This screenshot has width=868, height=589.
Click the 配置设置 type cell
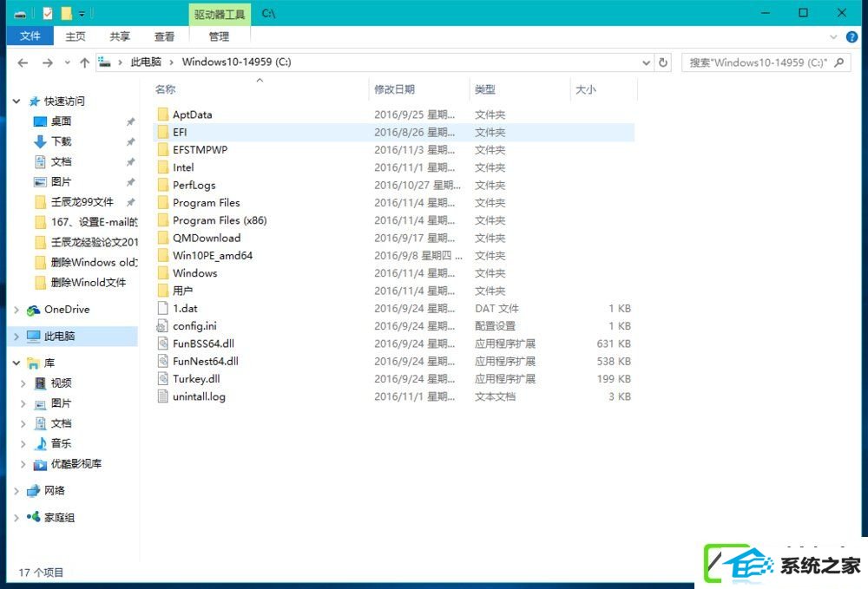coord(495,326)
